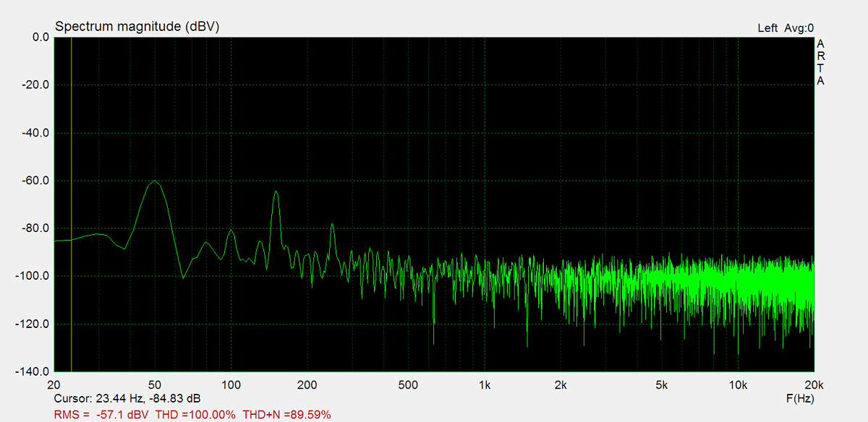Click the 20k frequency axis tick label
Image resolution: width=868 pixels, height=422 pixels.
[x=813, y=384]
